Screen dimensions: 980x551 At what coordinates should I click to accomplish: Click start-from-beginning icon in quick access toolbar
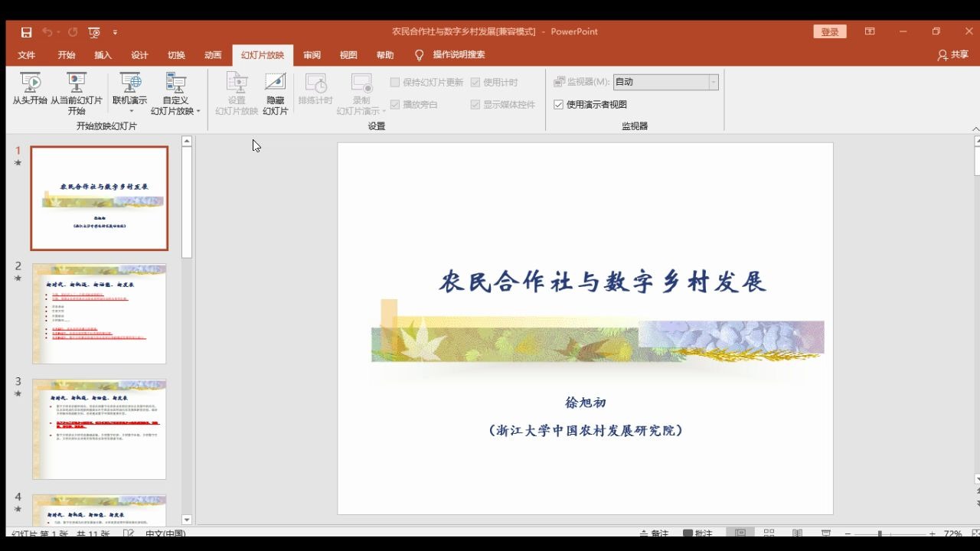tap(94, 32)
